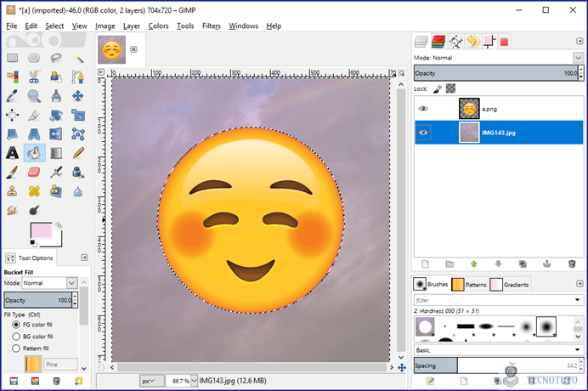The width and height of the screenshot is (588, 391).
Task: Duplicate the selected layer
Action: tap(523, 264)
